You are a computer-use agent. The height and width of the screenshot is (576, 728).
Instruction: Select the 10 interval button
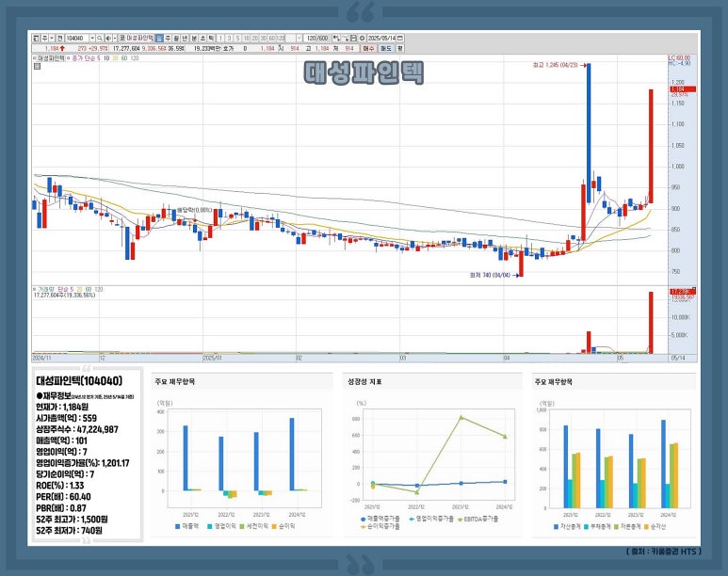247,38
